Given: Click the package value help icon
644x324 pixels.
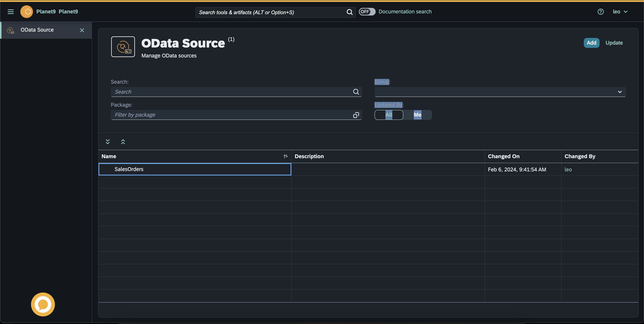Looking at the screenshot, I should pos(356,115).
